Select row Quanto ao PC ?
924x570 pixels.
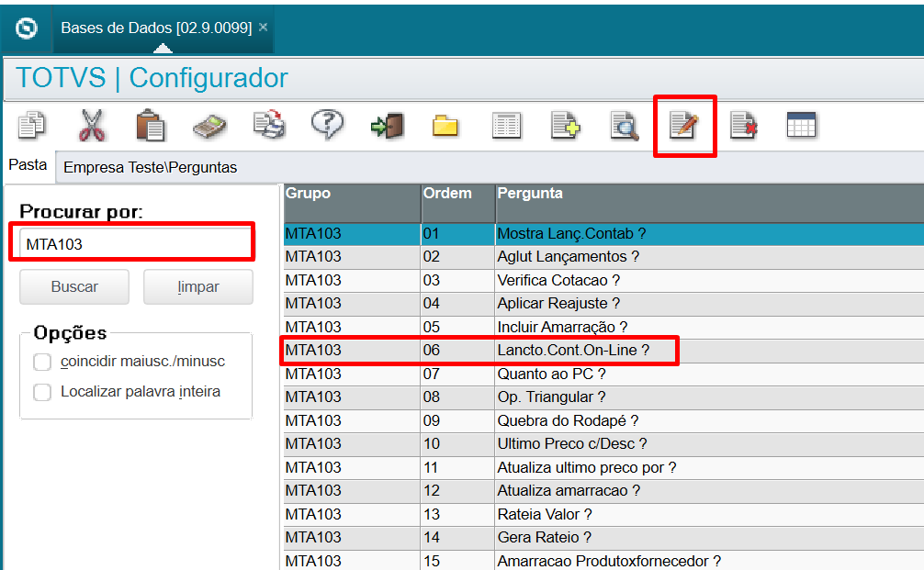point(603,374)
